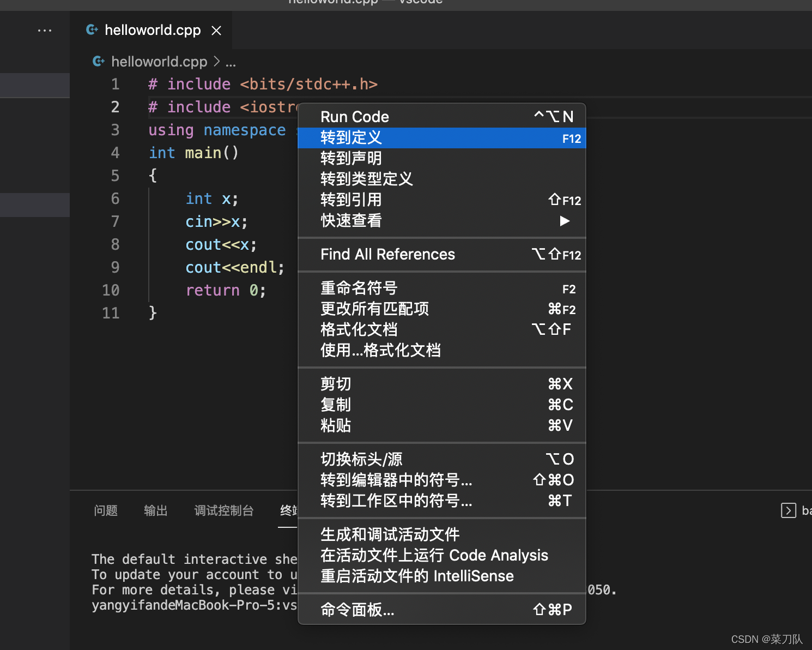Expand the breadcrumb ellipsis symbol list
812x650 pixels.
click(231, 63)
